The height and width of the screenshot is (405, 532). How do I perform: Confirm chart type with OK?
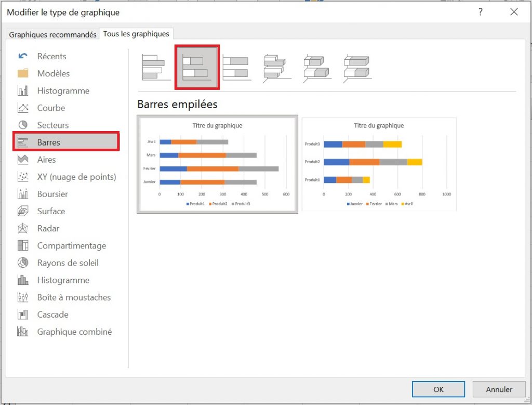tap(438, 389)
